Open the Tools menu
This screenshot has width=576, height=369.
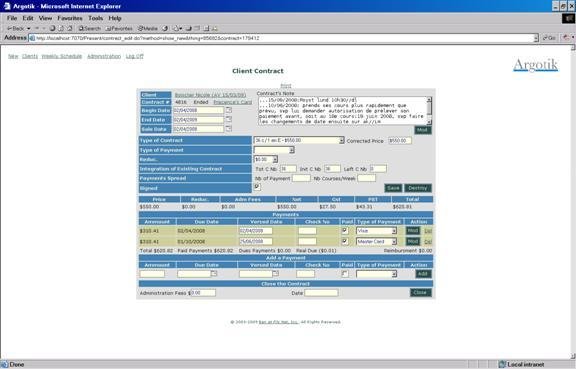coord(96,18)
